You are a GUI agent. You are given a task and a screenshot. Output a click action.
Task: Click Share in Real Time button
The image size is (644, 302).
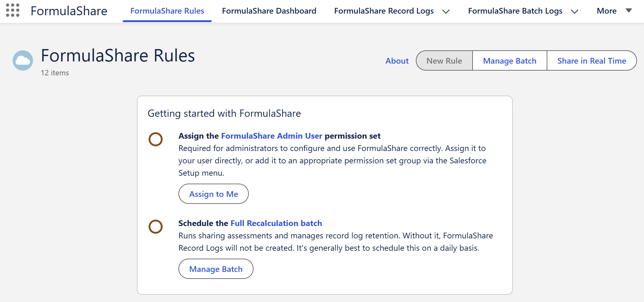[x=592, y=60]
